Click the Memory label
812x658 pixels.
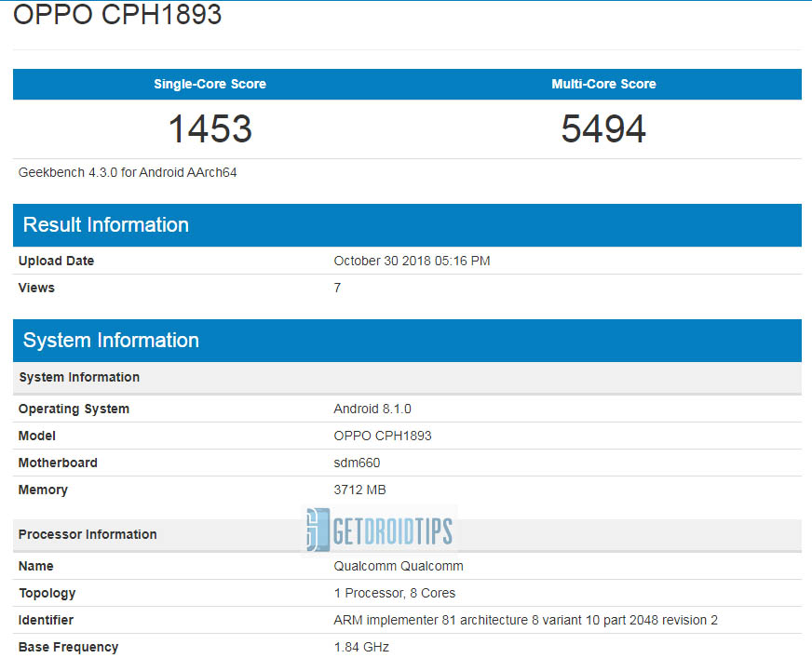(43, 490)
